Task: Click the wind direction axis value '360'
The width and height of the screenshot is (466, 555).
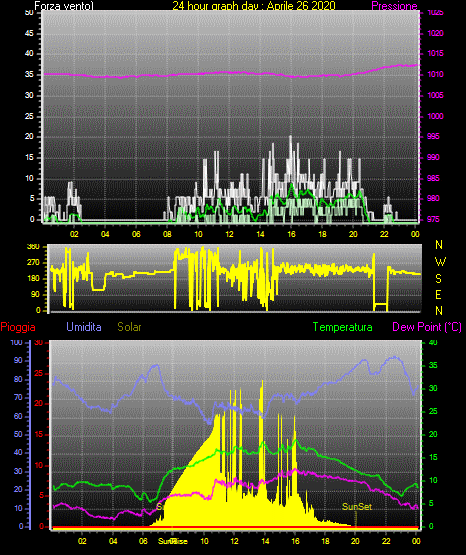Action: [x=33, y=247]
